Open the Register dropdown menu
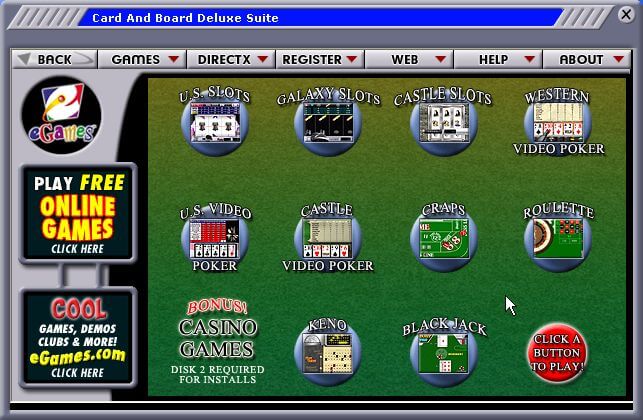 coord(320,59)
